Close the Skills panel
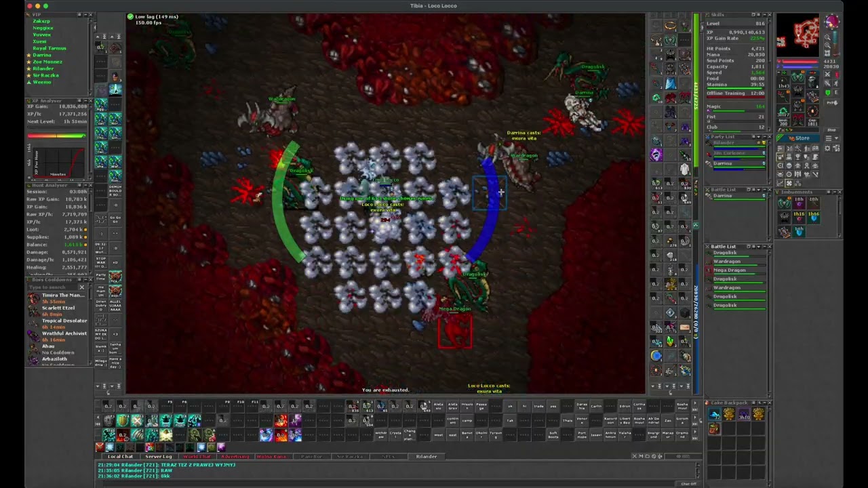The height and width of the screenshot is (488, 868). point(769,14)
